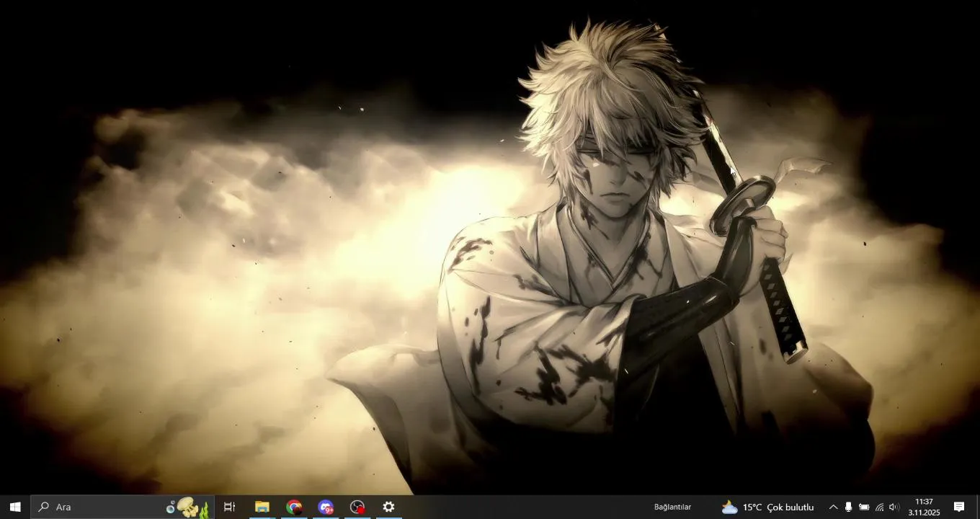Click the jellyfish search highlight image
The image size is (980, 519).
189,507
